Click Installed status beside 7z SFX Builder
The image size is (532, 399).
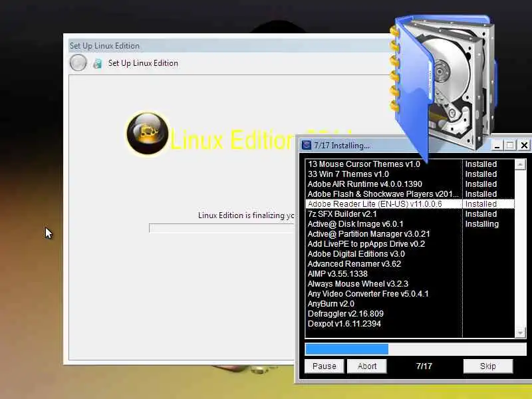(x=481, y=214)
